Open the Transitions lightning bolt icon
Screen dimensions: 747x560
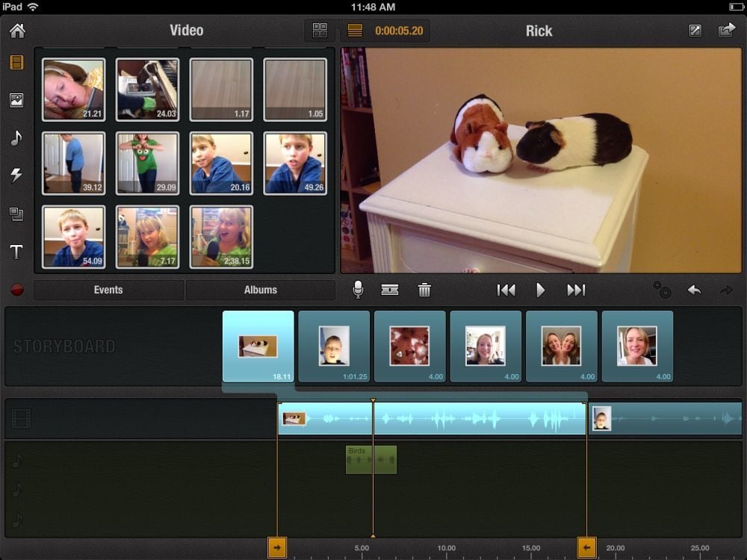pos(16,175)
